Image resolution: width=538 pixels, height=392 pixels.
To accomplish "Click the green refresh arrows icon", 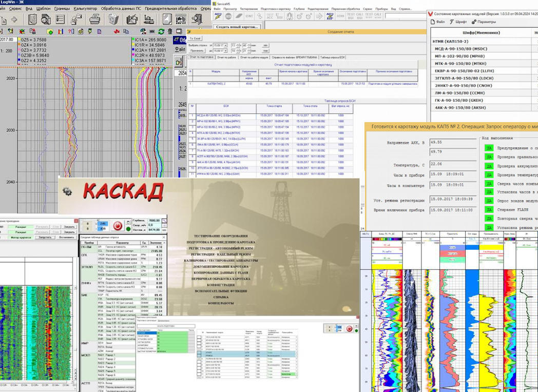I will tap(161, 32).
